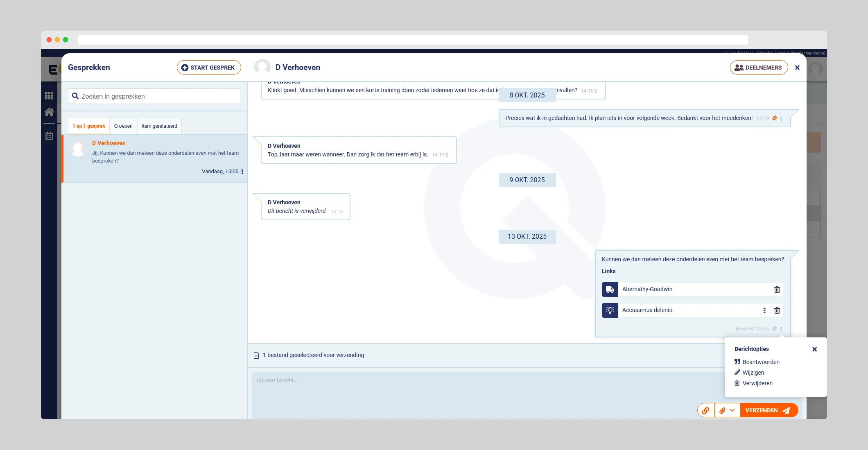Choose Wijzigen from message options

753,373
